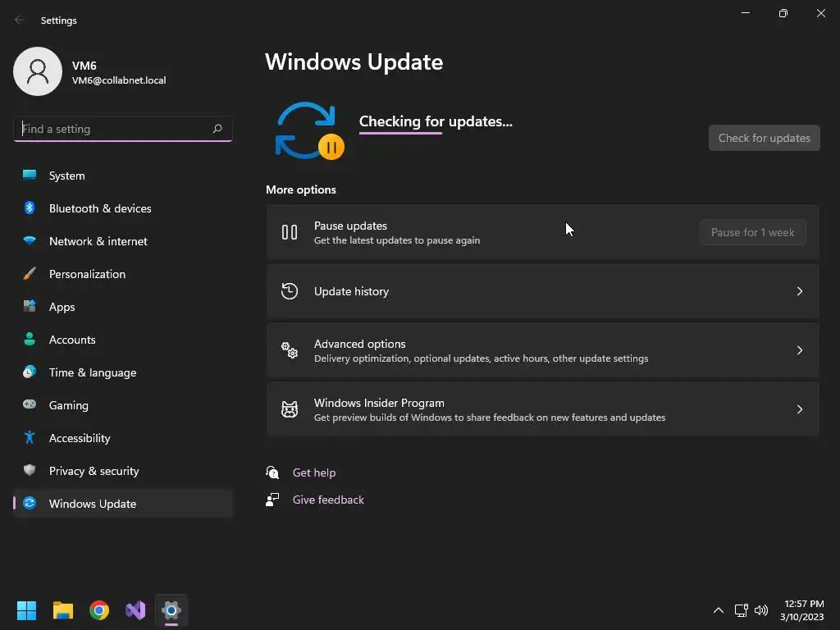Image resolution: width=840 pixels, height=630 pixels.
Task: Click Pause for 1 week button
Action: click(x=753, y=232)
